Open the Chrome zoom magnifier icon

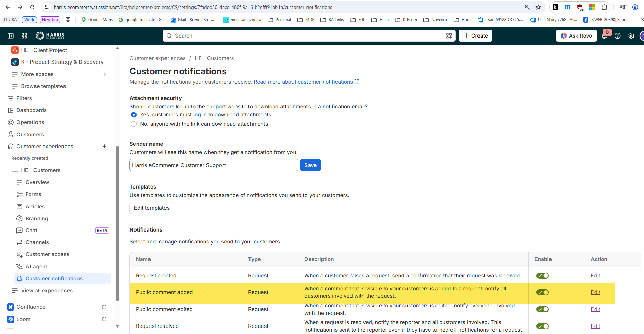(x=527, y=7)
